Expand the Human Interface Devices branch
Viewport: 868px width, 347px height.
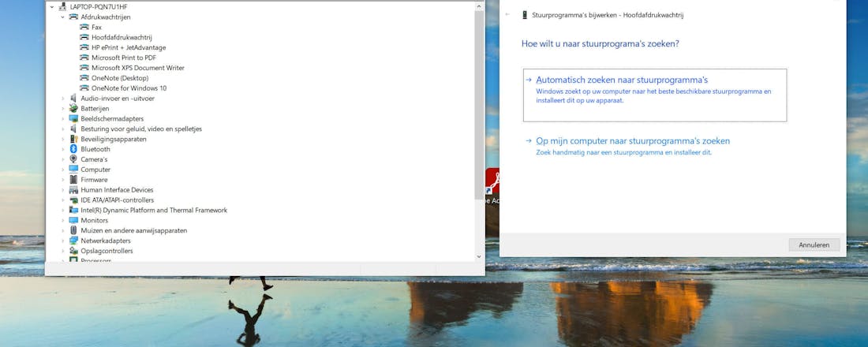pyautogui.click(x=62, y=190)
